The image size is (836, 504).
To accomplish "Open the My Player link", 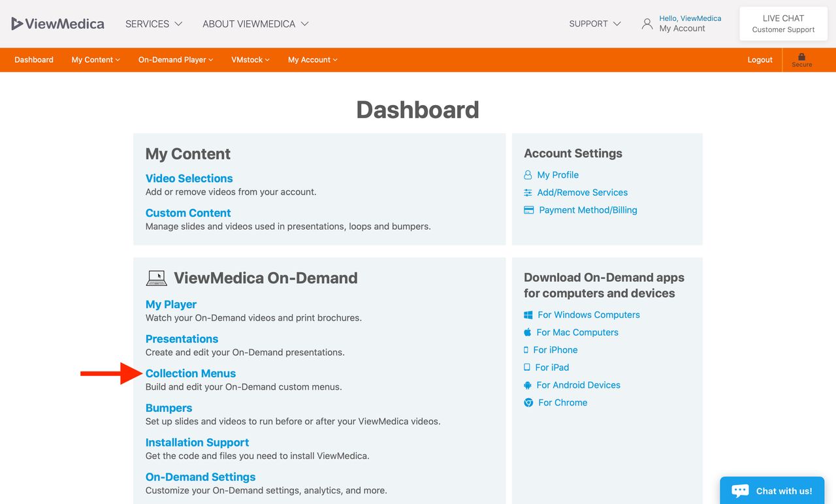I will click(x=171, y=304).
